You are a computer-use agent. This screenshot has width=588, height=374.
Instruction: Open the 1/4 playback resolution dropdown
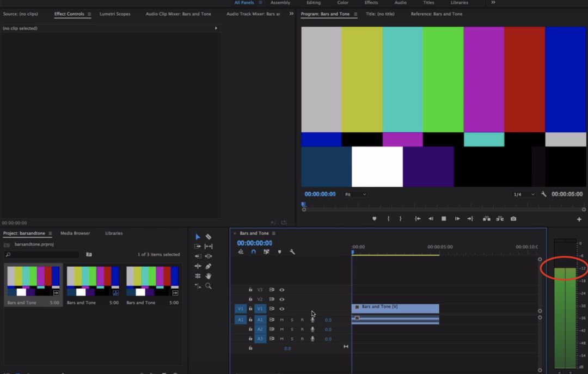[524, 194]
